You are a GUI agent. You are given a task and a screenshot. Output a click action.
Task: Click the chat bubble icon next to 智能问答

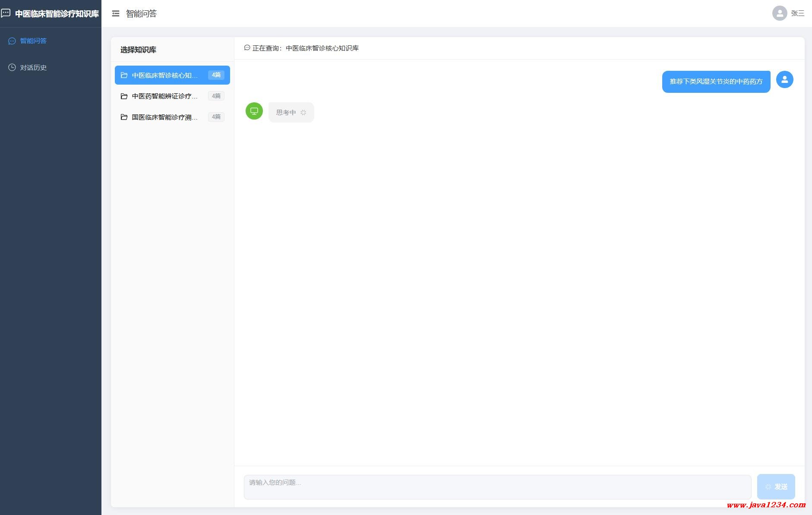point(12,41)
